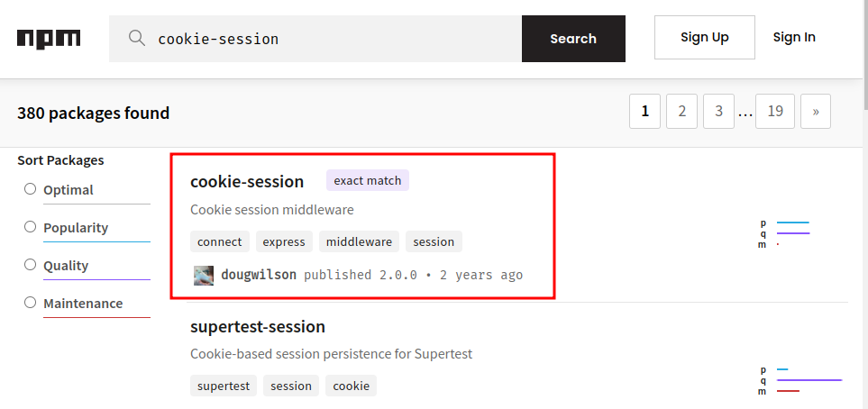Open the supertest-session package link
Viewport: 868px width, 409px height.
(258, 326)
